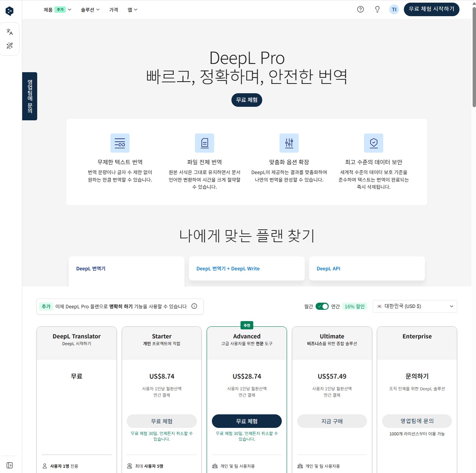Click the 맞춤화 옵션 확장 heading
The height and width of the screenshot is (473, 476).
click(289, 162)
